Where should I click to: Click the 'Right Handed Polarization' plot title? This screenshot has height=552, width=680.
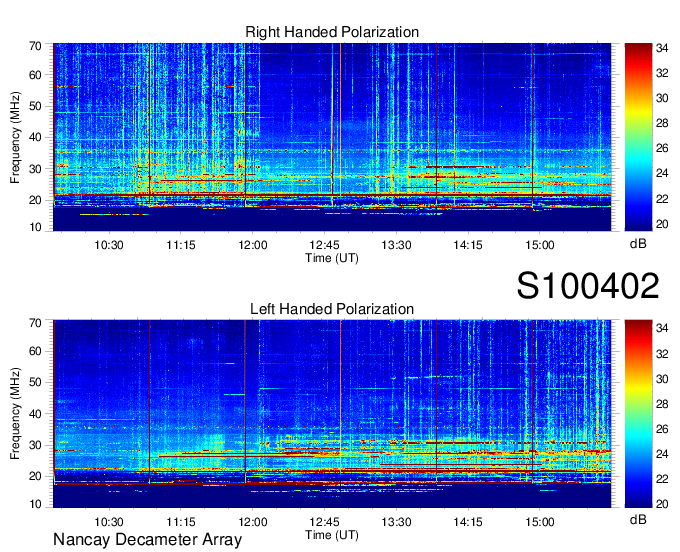[332, 32]
